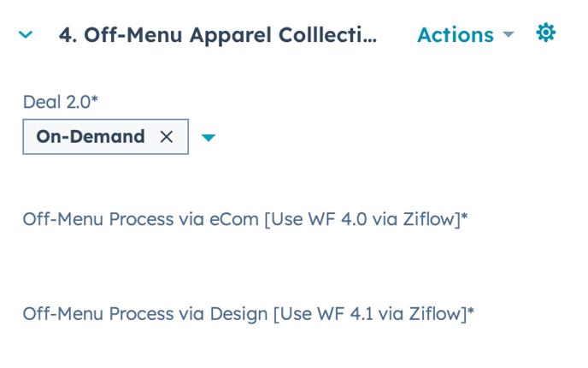The width and height of the screenshot is (588, 368).
Task: Click the required asterisk after Deal 2.0
Action: coord(95,100)
